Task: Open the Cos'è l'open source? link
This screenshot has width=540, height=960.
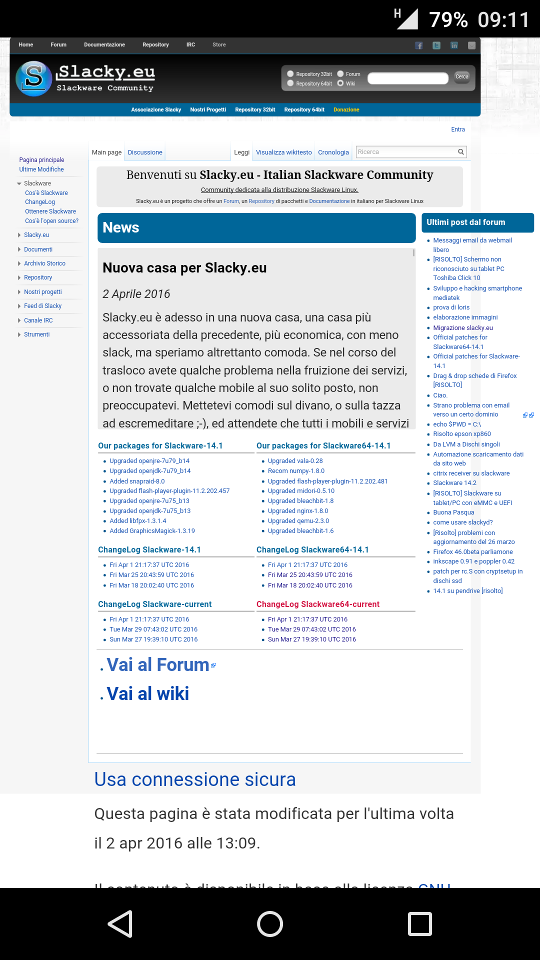Action: click(x=51, y=220)
